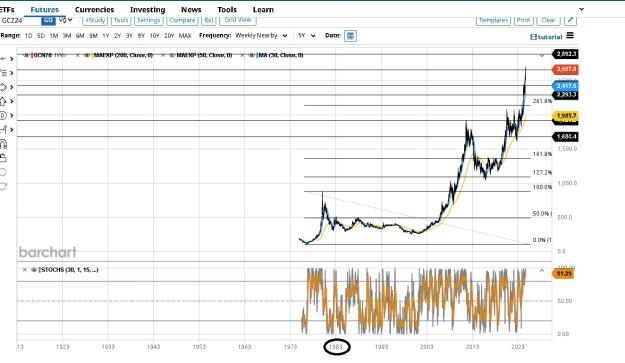Open the date calendar picker icon
The image size is (625, 363).
(x=350, y=36)
